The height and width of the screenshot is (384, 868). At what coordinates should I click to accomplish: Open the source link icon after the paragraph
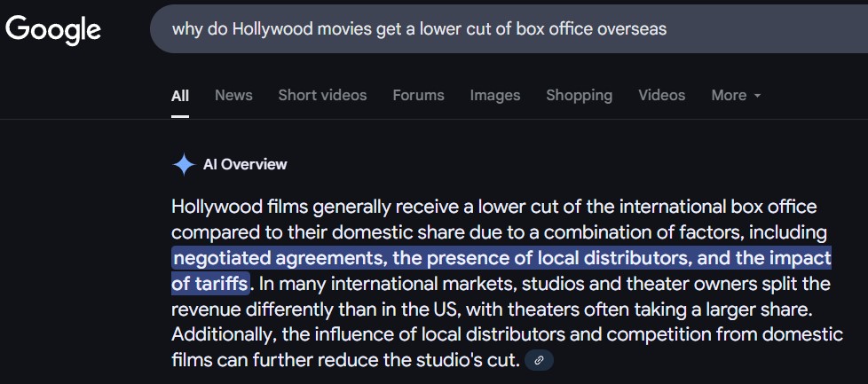(539, 360)
